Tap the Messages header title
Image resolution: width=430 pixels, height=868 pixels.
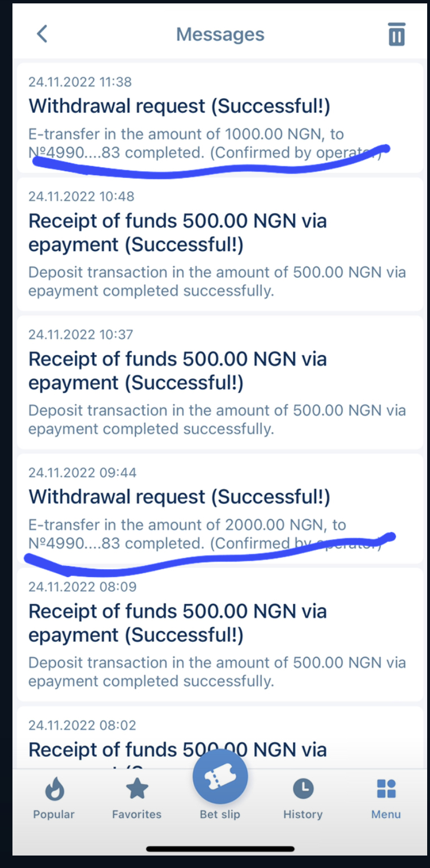click(x=220, y=34)
